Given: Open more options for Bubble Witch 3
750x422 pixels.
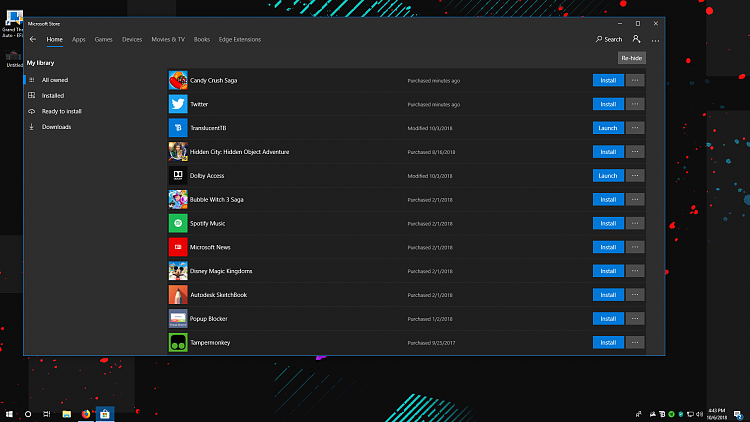Looking at the screenshot, I should click(635, 200).
